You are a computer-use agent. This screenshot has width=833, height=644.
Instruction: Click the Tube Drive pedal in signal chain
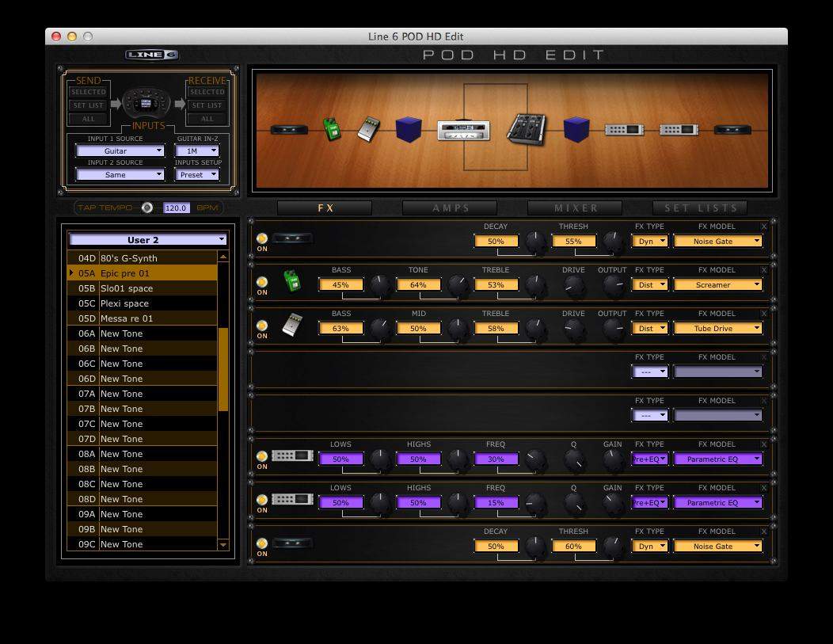tap(368, 129)
